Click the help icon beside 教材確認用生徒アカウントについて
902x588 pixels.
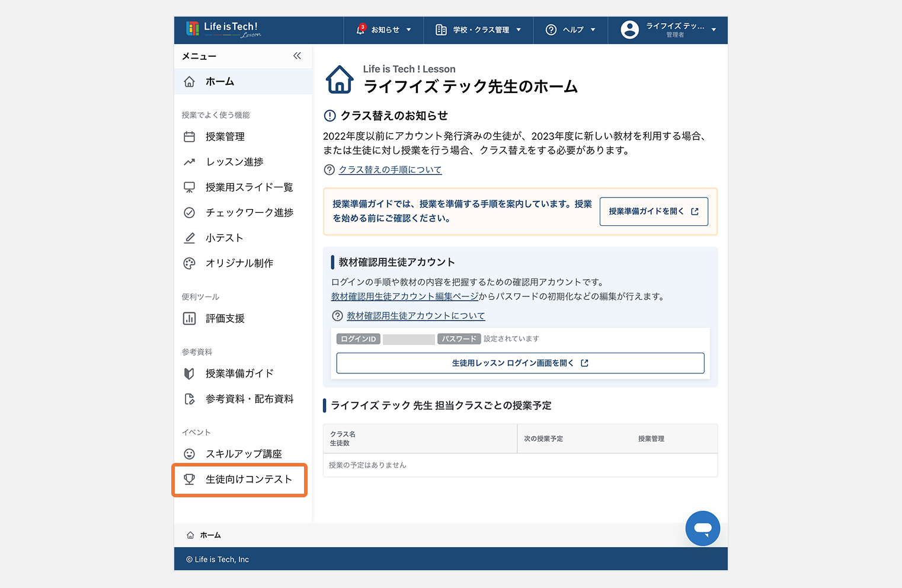(337, 316)
